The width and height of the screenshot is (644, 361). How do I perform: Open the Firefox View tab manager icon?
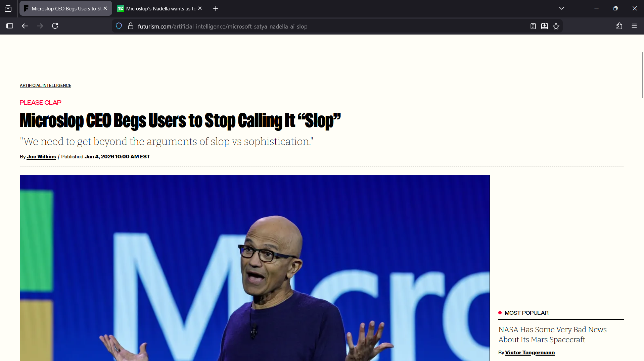tap(8, 8)
